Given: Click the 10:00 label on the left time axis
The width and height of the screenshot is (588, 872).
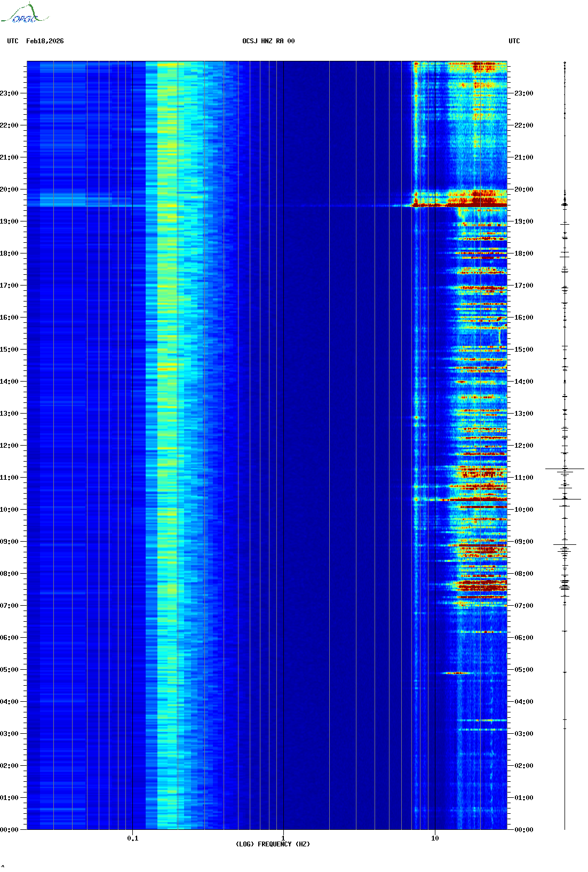Looking at the screenshot, I should tap(9, 510).
